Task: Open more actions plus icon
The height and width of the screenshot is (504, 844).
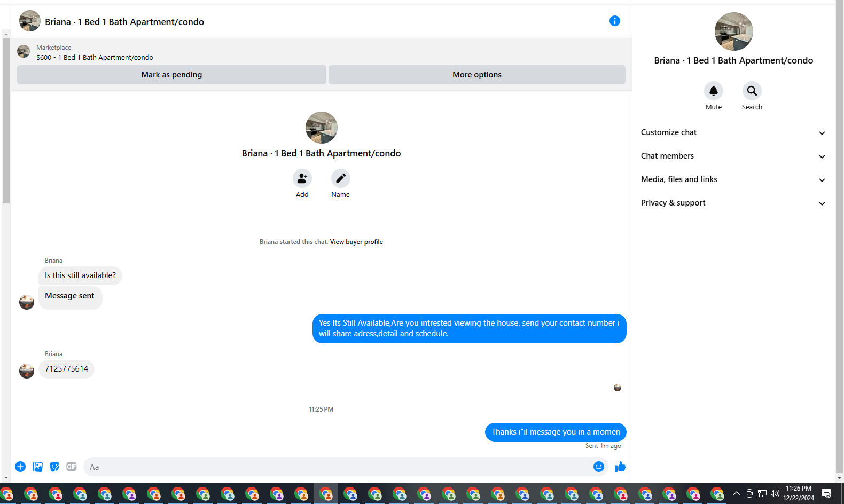Action: [20, 467]
